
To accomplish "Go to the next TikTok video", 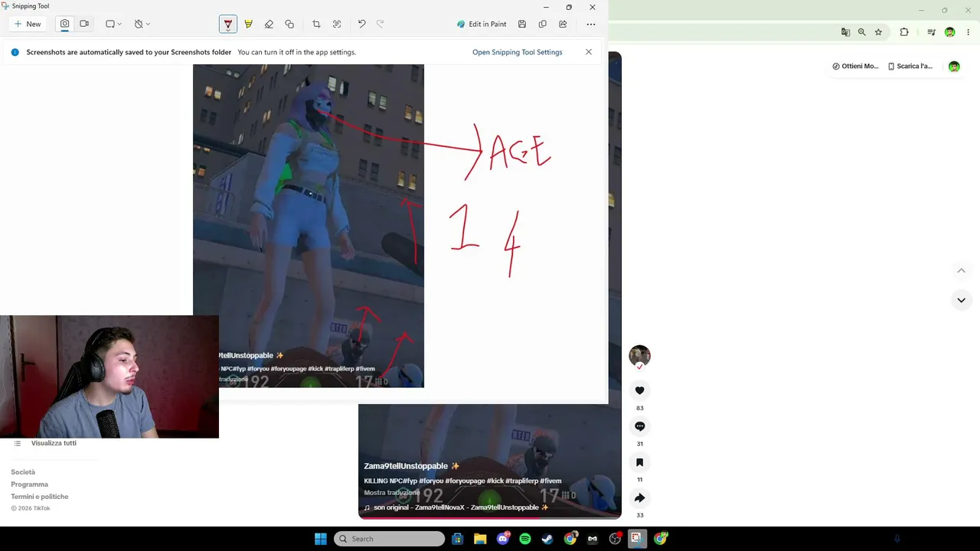I will click(962, 300).
